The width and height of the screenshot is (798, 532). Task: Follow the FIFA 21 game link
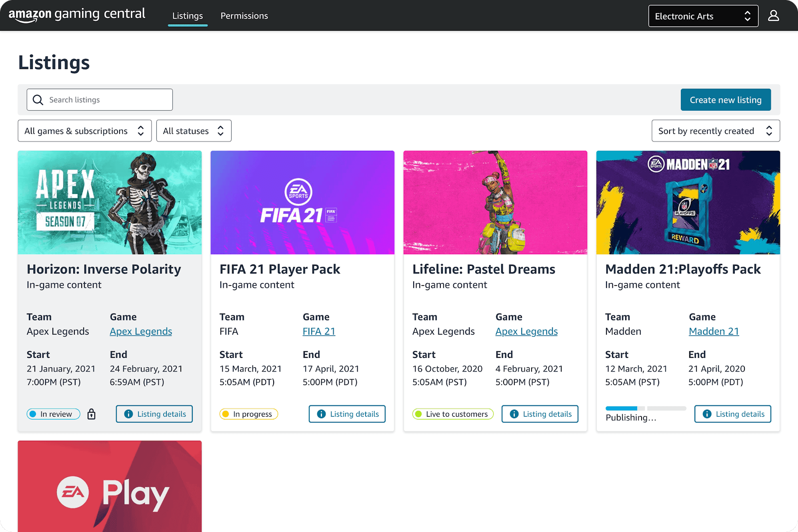click(319, 331)
